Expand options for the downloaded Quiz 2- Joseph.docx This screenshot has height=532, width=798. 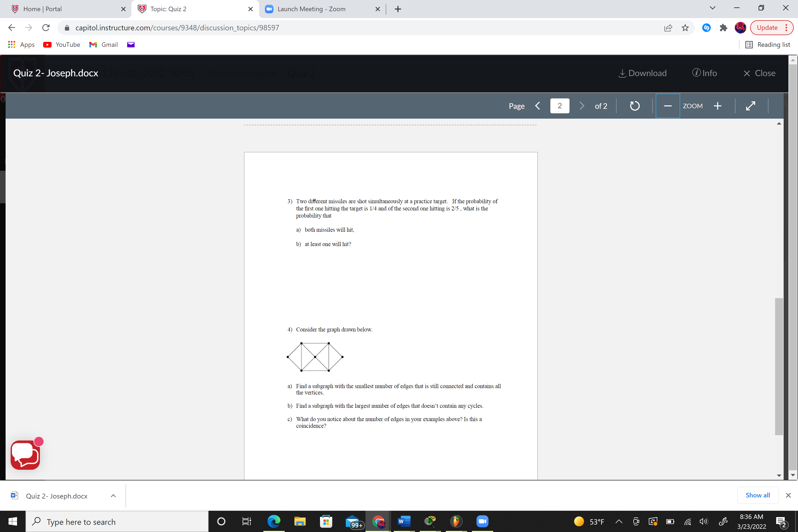point(113,496)
